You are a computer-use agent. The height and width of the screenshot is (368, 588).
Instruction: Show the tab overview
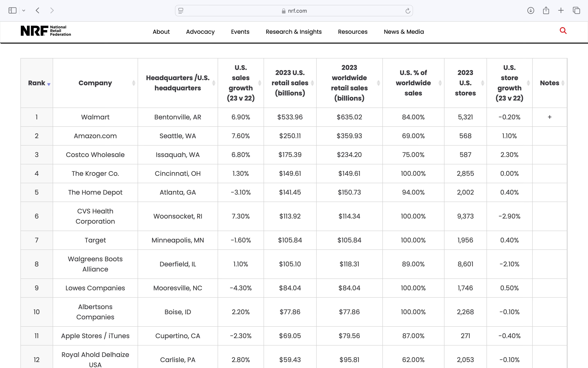pos(576,10)
